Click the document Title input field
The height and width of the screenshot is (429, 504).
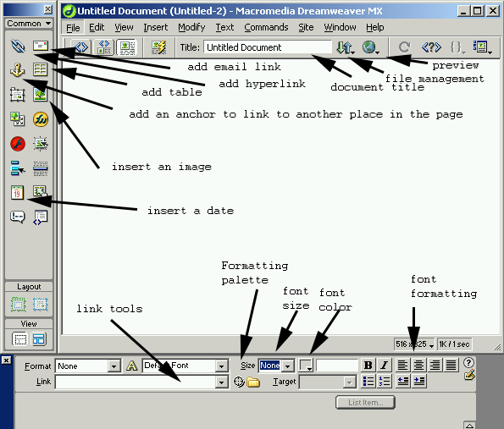coord(268,47)
